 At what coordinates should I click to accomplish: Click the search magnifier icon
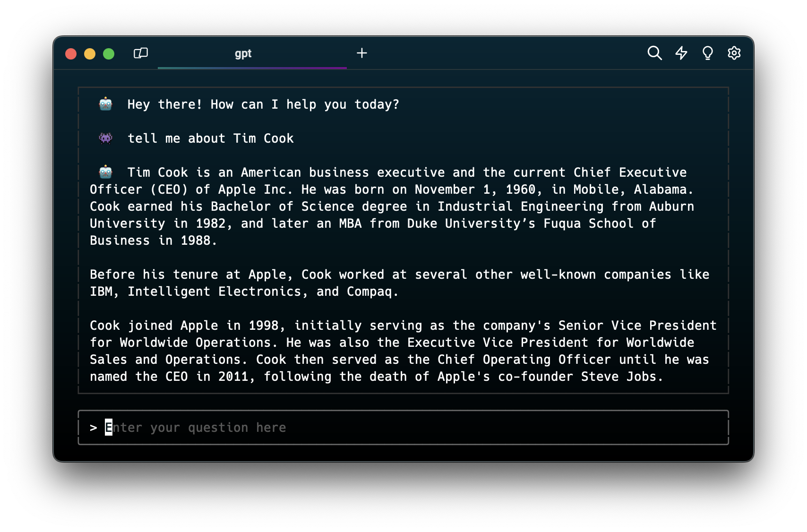(x=654, y=53)
